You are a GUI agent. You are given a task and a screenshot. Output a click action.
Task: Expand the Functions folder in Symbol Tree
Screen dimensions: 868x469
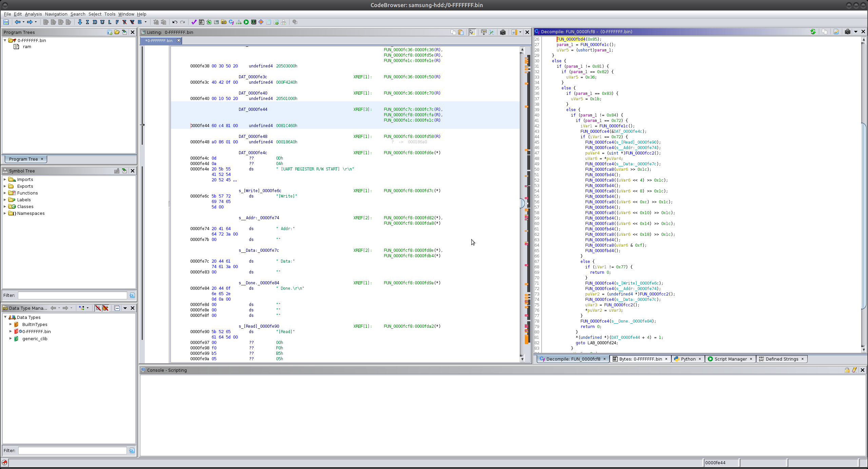click(5, 193)
